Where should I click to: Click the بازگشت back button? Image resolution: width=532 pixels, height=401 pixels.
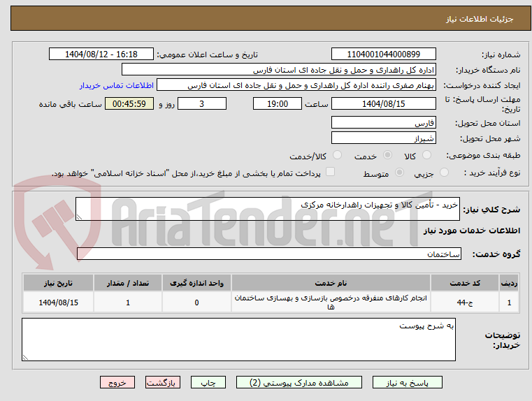(162, 382)
